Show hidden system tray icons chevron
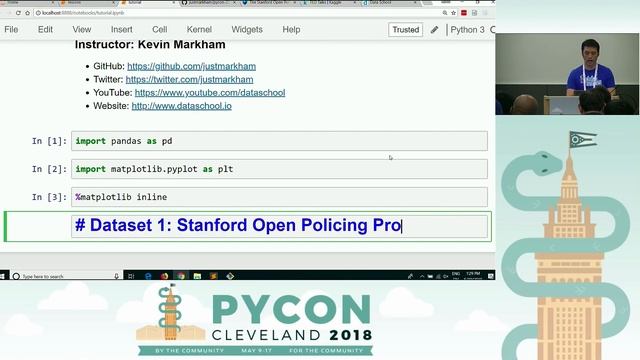 click(x=422, y=276)
